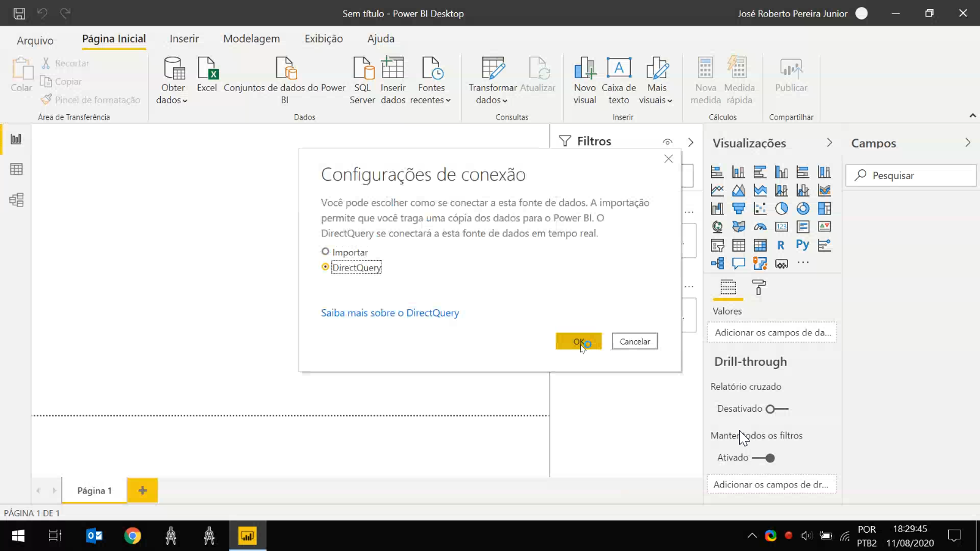
Task: Select the globe map visual
Action: pos(717,227)
